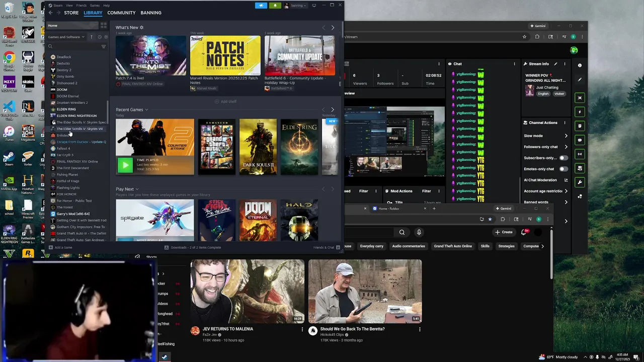
Task: Expand Play Next shelf dropdown
Action: tap(137, 189)
